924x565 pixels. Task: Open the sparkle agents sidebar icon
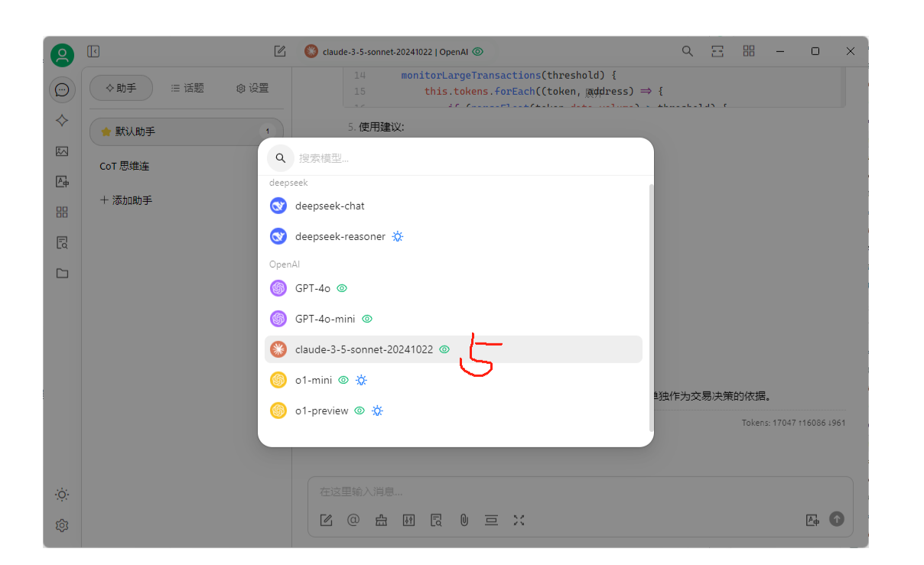[62, 121]
